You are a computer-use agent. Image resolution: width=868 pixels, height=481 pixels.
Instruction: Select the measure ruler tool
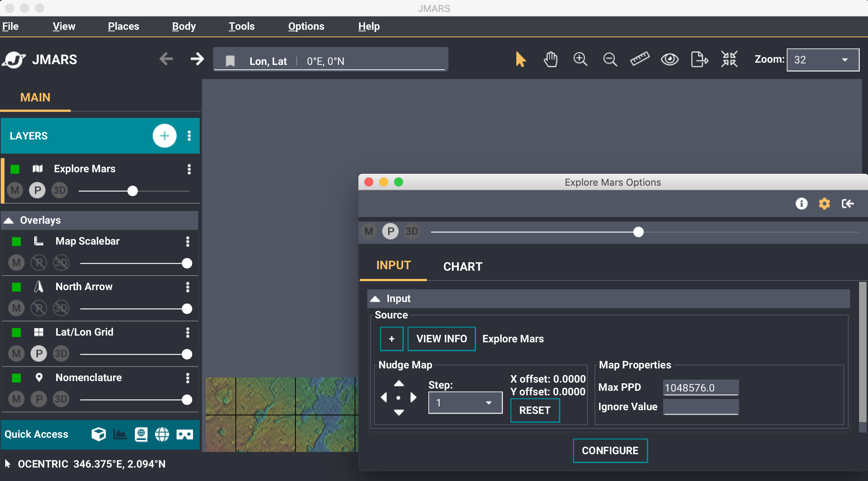tap(640, 59)
